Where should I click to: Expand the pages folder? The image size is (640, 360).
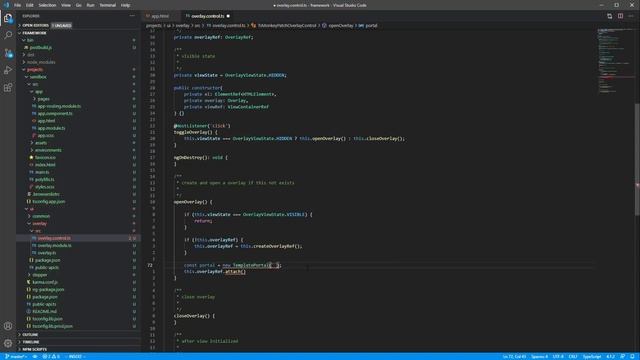point(43,99)
